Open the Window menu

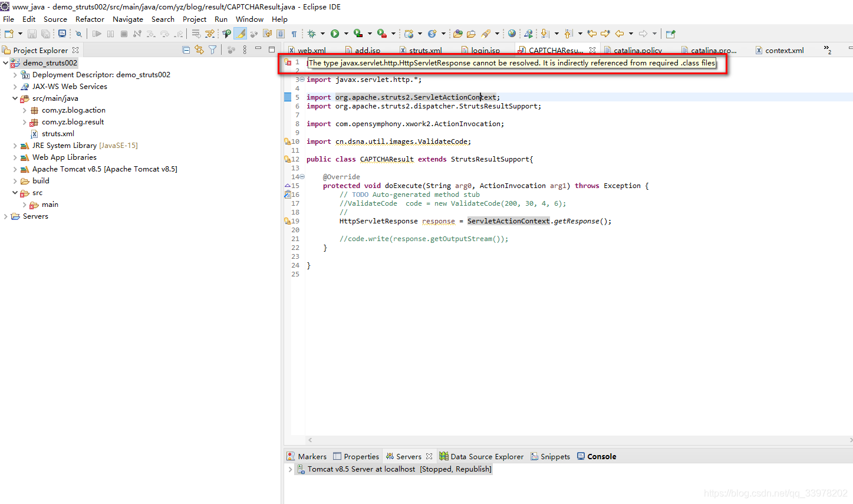click(249, 19)
